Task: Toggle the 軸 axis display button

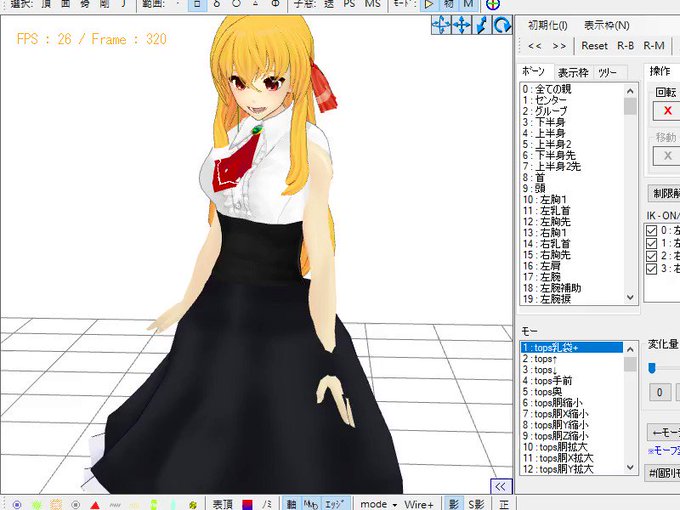Action: [291, 504]
